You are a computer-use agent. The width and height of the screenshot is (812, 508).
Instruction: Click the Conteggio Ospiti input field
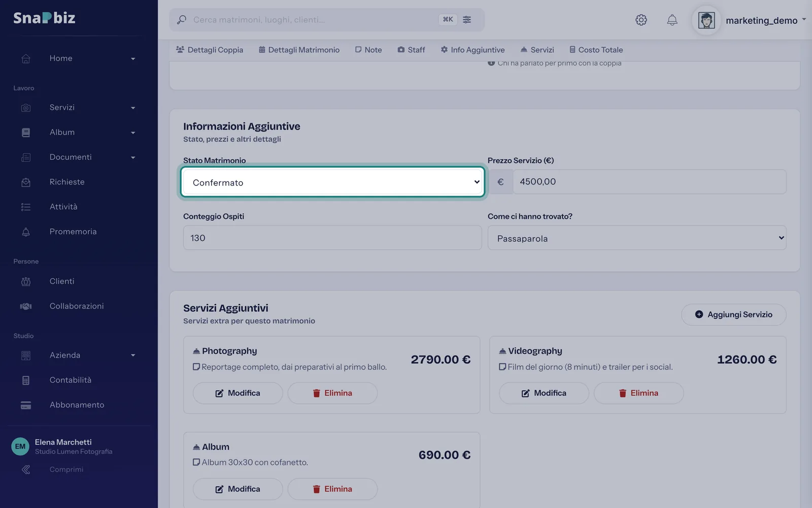[x=332, y=238]
